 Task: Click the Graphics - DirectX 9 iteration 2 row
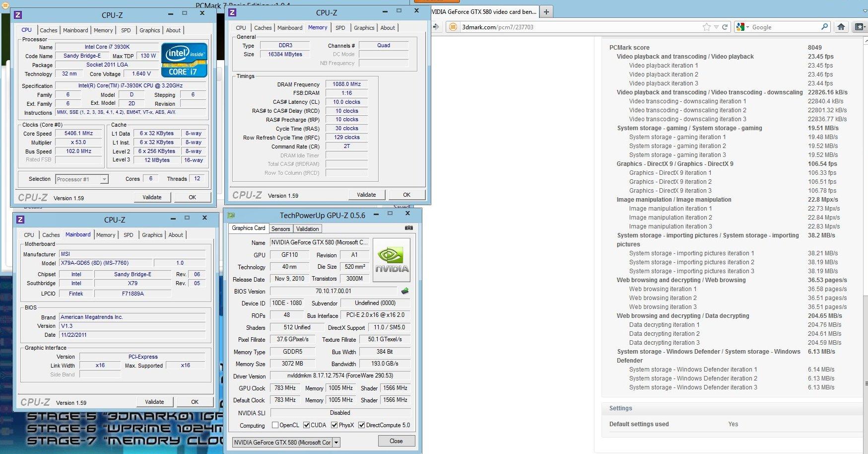[x=733, y=182]
